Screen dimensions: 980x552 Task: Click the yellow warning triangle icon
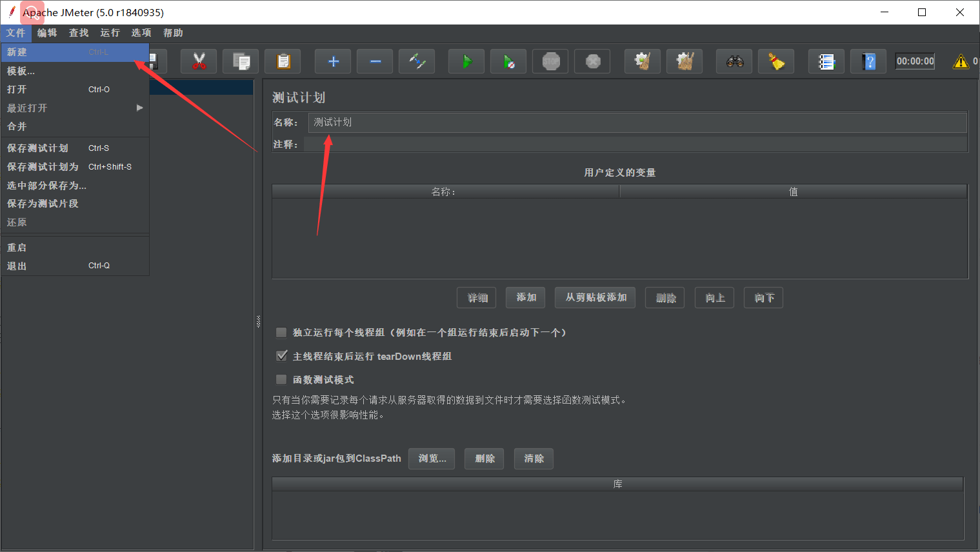point(961,61)
